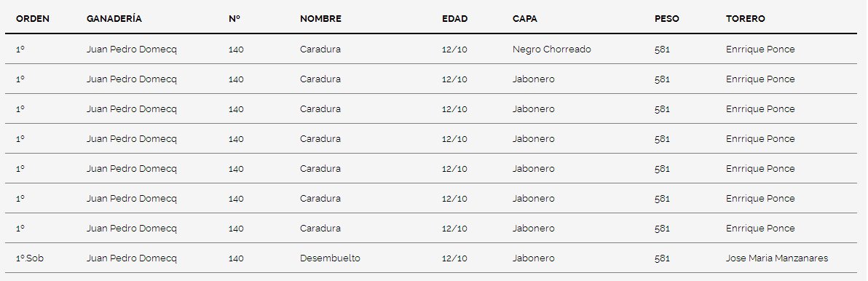The width and height of the screenshot is (868, 281).
Task: Select the Nº column header
Action: (234, 19)
